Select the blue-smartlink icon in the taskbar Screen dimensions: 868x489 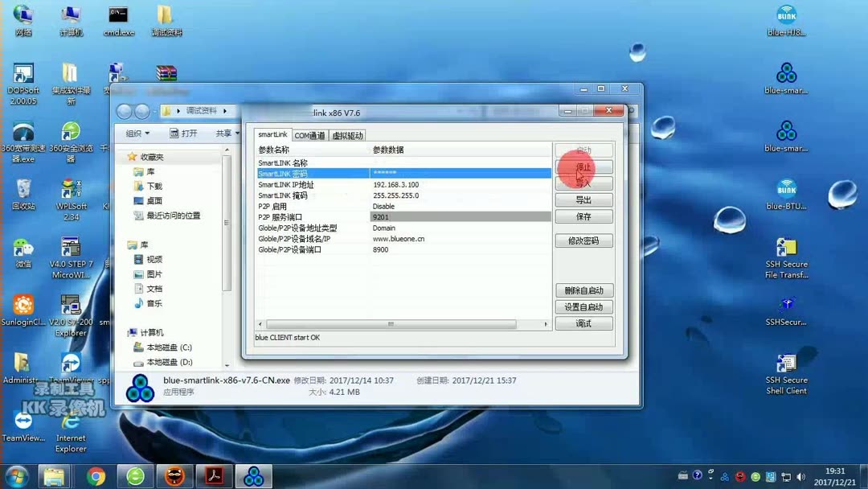coord(254,475)
